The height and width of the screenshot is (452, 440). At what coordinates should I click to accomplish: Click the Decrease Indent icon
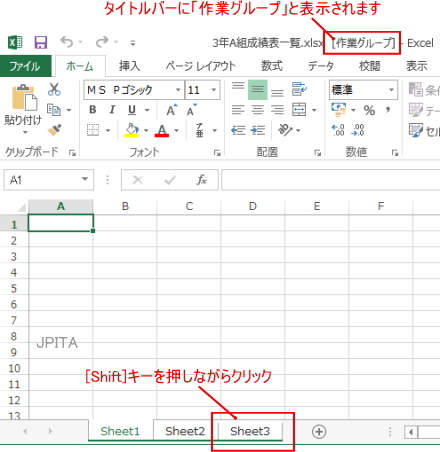(x=238, y=130)
